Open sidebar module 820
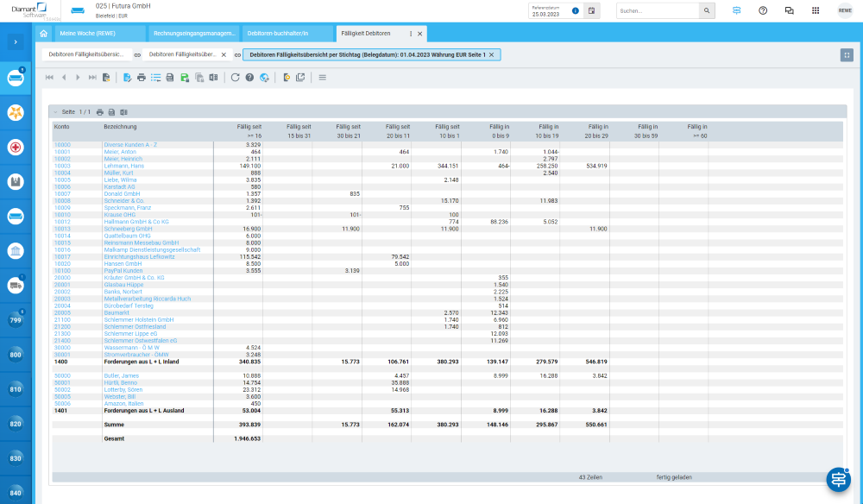The width and height of the screenshot is (863, 504). click(x=16, y=425)
